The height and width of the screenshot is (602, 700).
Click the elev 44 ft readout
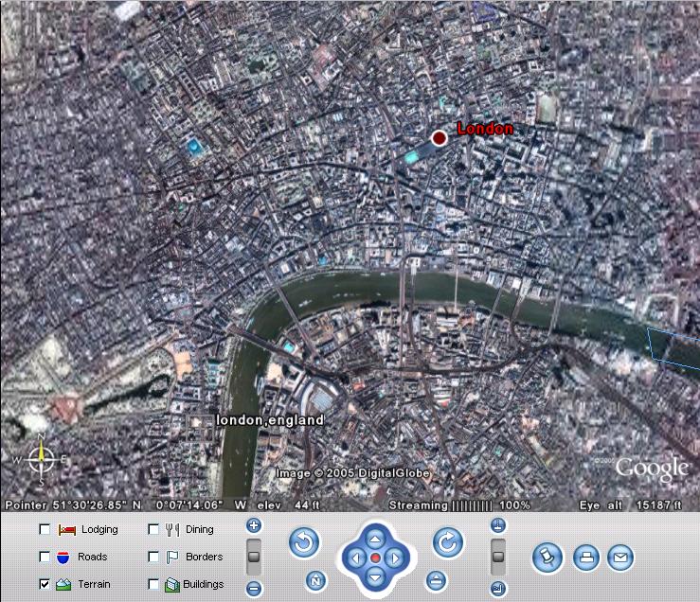point(288,505)
